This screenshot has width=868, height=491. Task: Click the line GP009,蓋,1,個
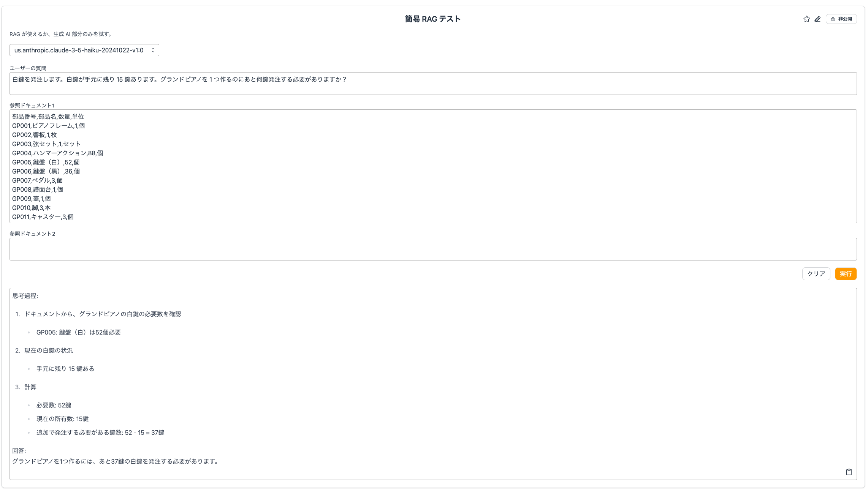click(x=31, y=199)
